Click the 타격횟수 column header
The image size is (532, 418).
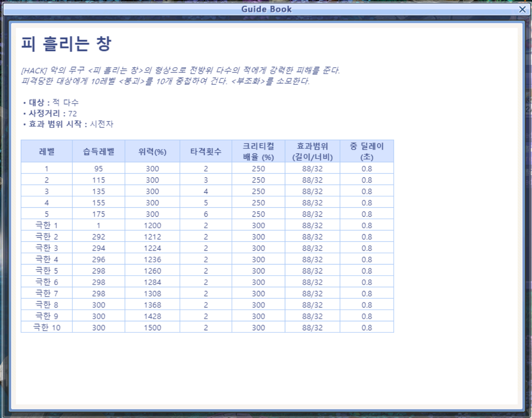pos(206,151)
